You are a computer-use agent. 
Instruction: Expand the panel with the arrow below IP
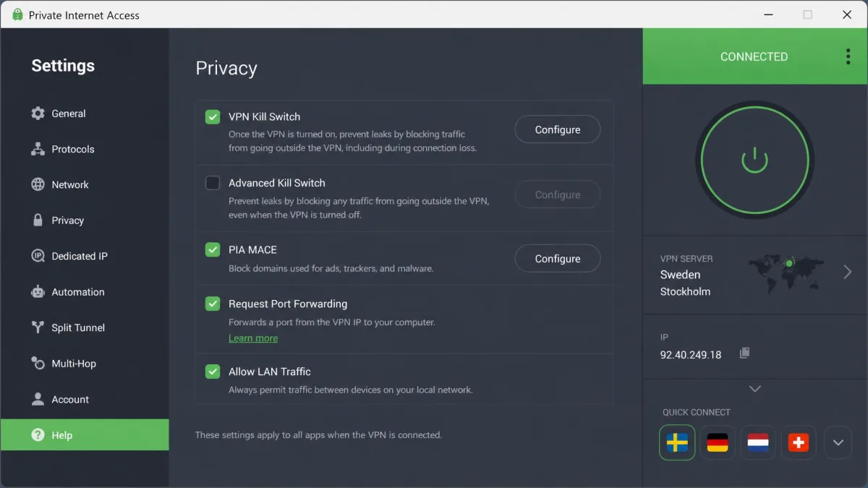(x=755, y=389)
